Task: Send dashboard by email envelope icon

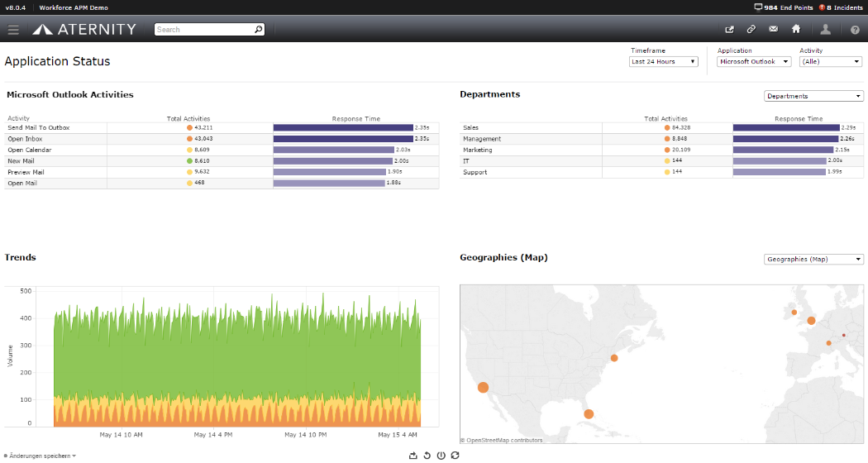Action: [773, 30]
